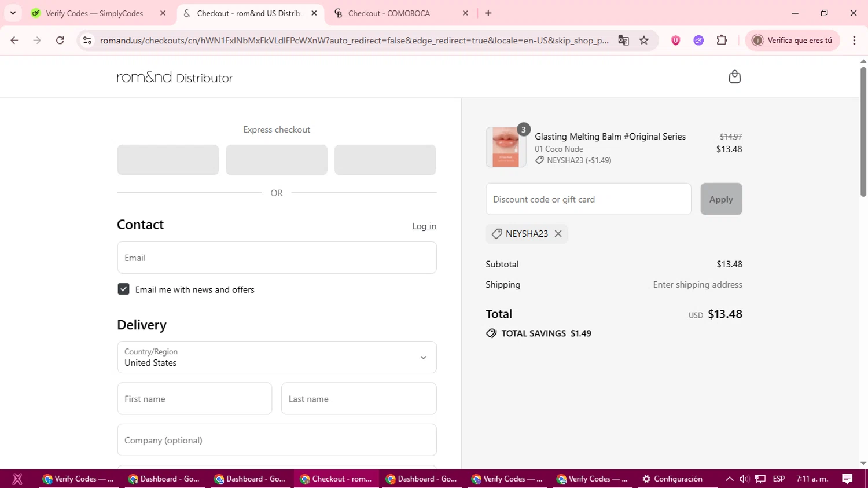
Task: Click the translate page icon
Action: 623,41
